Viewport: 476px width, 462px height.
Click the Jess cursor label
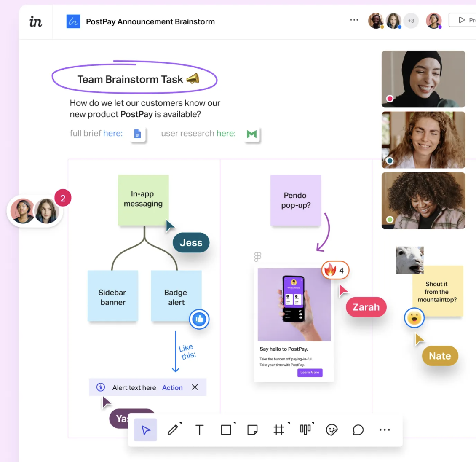coord(191,242)
